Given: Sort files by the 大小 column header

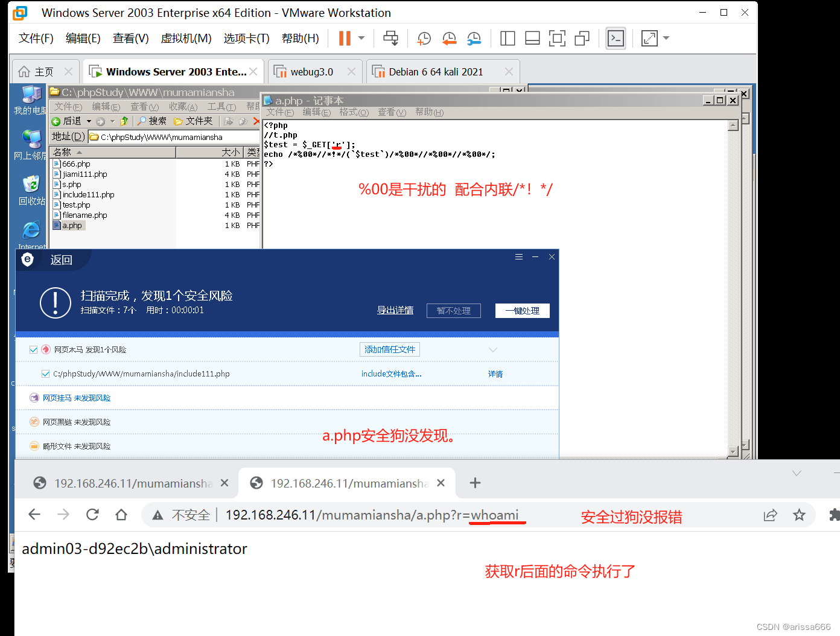Looking at the screenshot, I should (x=209, y=152).
